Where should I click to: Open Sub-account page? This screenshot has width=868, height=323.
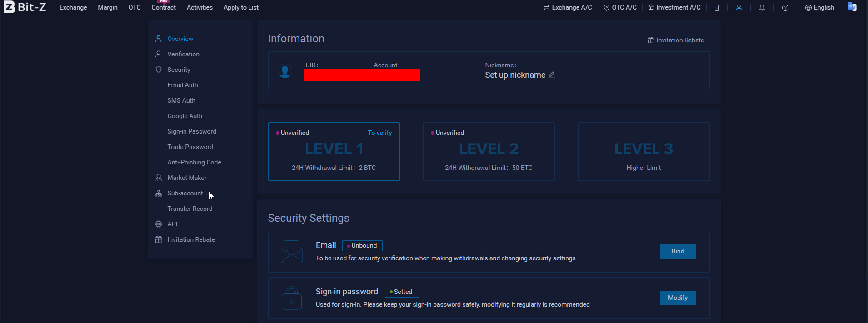pyautogui.click(x=185, y=193)
